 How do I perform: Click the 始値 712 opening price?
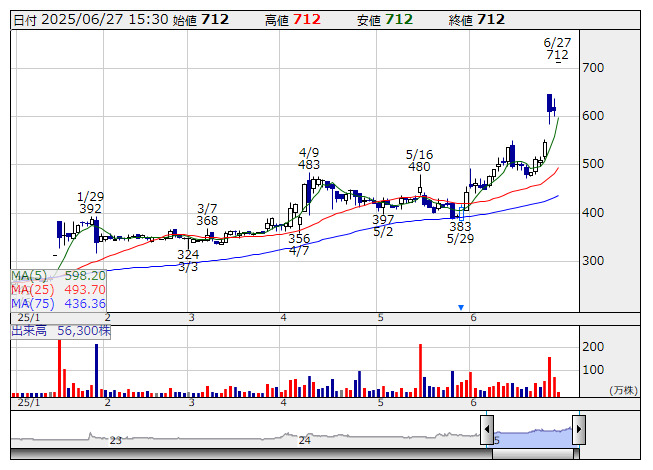(201, 20)
